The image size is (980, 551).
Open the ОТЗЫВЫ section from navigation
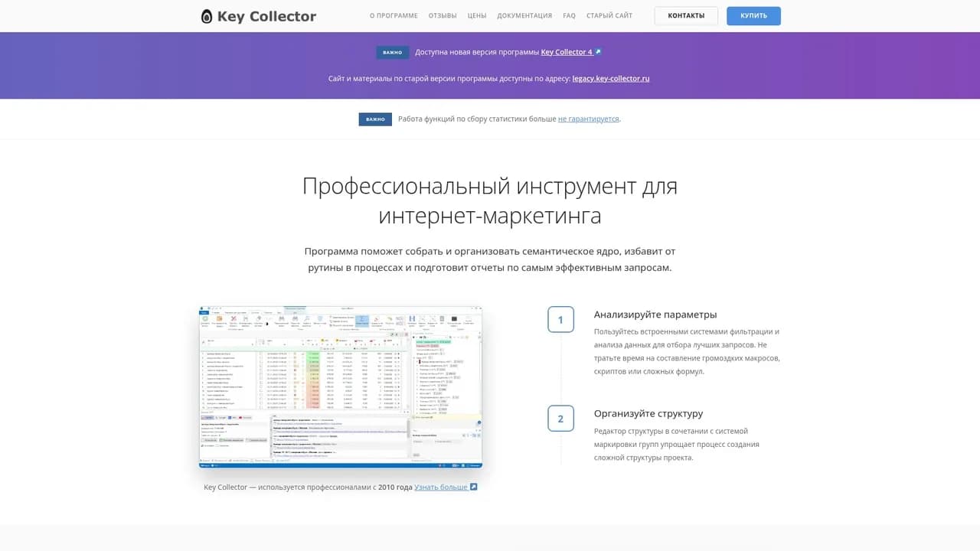(443, 15)
